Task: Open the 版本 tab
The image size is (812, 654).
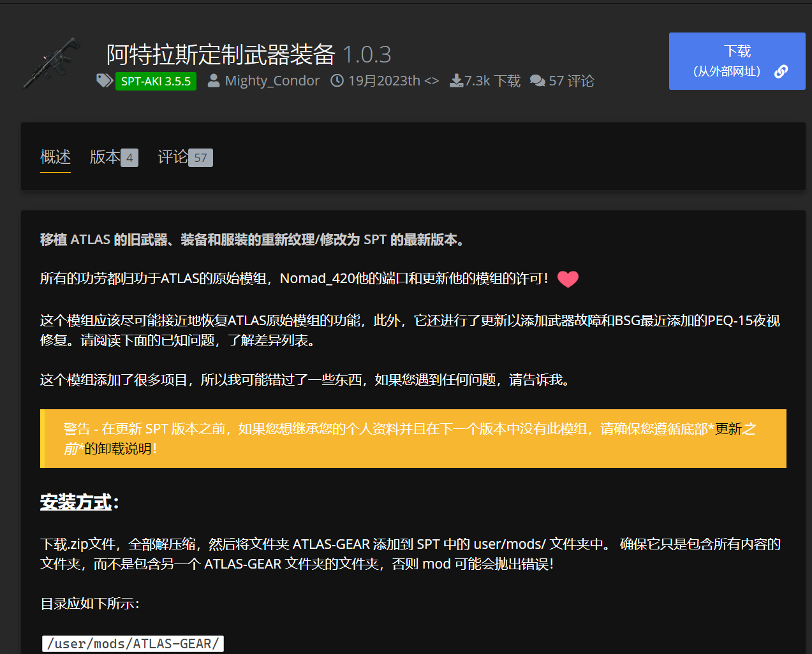Action: click(105, 157)
